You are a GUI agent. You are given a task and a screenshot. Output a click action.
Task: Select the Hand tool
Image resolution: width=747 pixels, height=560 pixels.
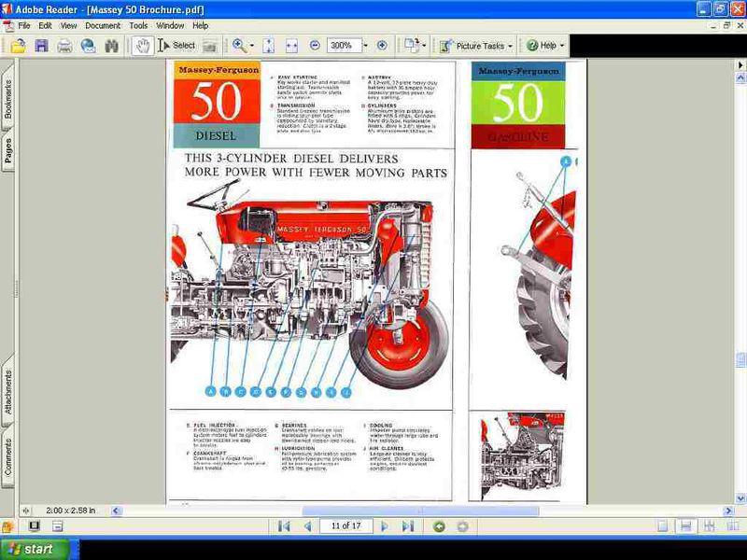coord(142,45)
